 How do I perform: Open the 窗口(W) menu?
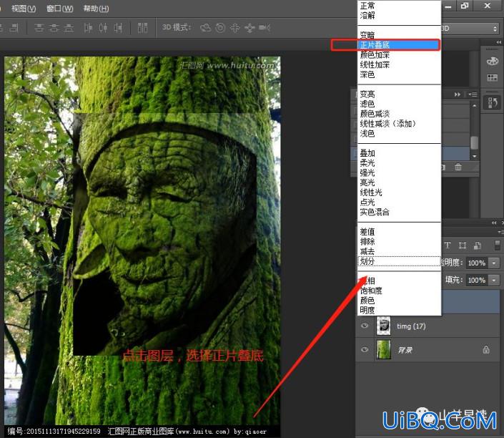tap(60, 9)
